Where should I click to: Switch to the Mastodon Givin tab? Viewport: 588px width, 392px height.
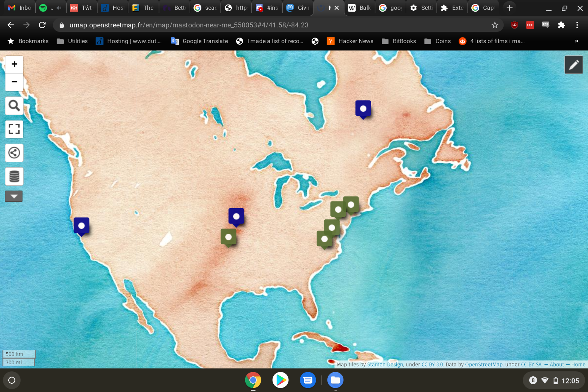[x=298, y=8]
